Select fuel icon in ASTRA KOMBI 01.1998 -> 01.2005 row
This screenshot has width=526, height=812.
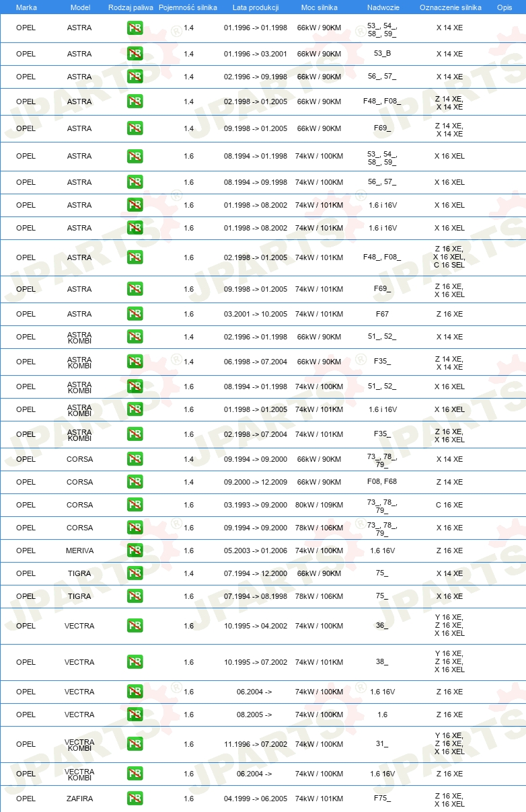(x=135, y=409)
